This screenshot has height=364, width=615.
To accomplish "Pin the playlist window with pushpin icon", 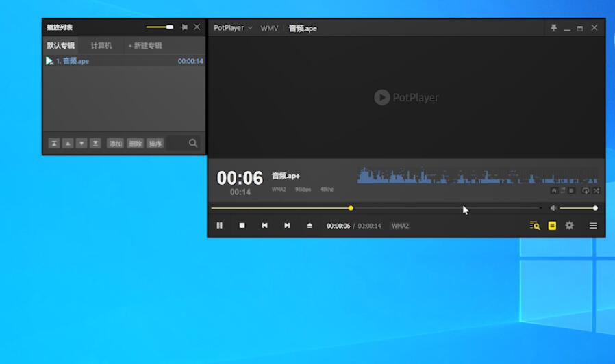I will (x=184, y=27).
